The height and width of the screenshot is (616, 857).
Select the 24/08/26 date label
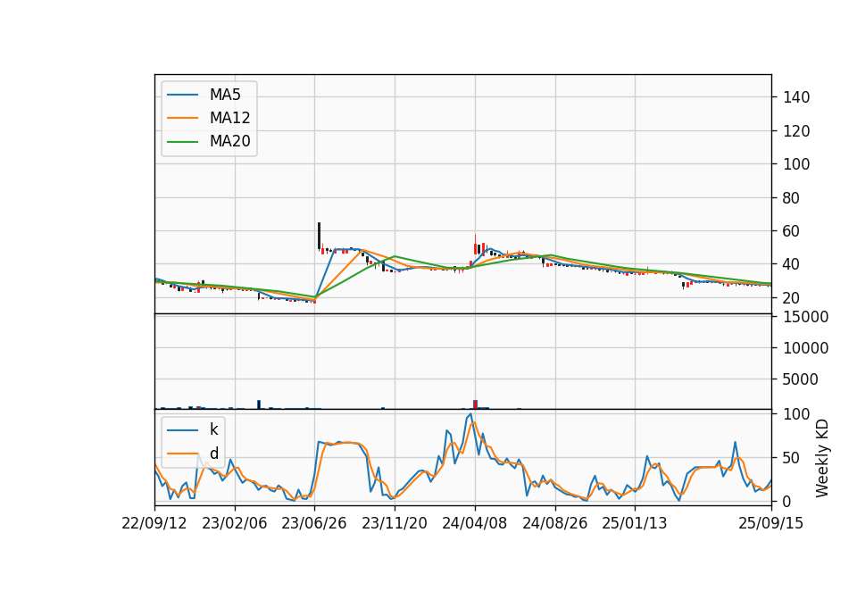[x=554, y=523]
